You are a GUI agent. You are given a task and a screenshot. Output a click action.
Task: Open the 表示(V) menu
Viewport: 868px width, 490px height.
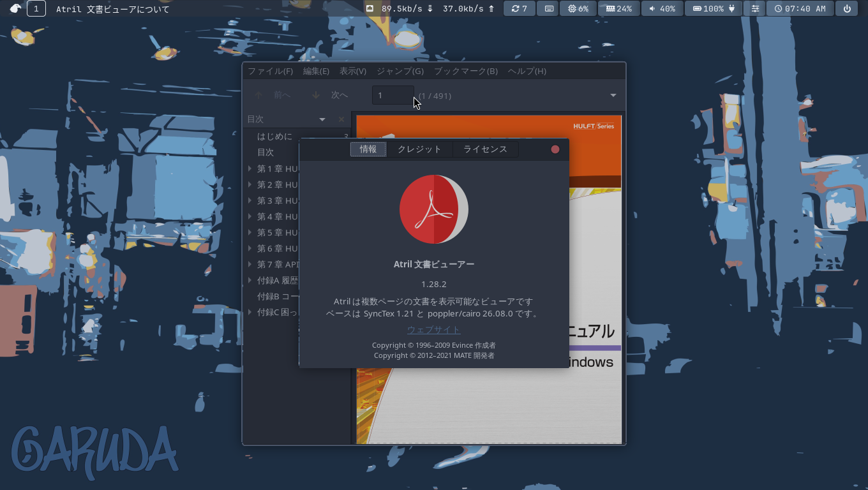(x=353, y=71)
